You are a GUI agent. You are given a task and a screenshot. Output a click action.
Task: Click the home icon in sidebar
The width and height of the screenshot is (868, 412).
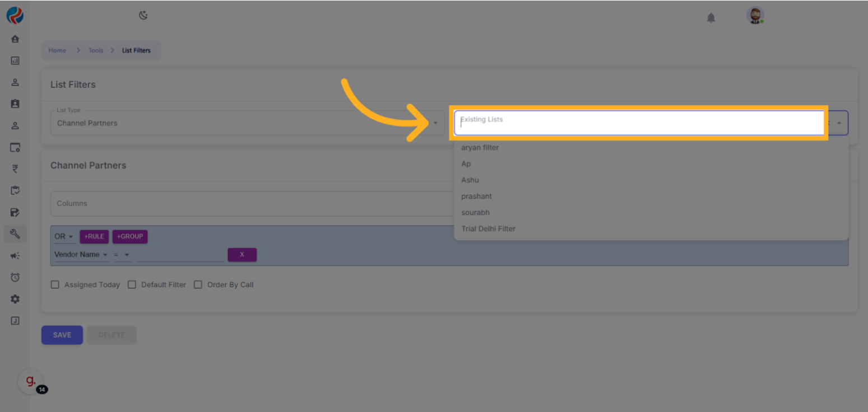[x=15, y=39]
